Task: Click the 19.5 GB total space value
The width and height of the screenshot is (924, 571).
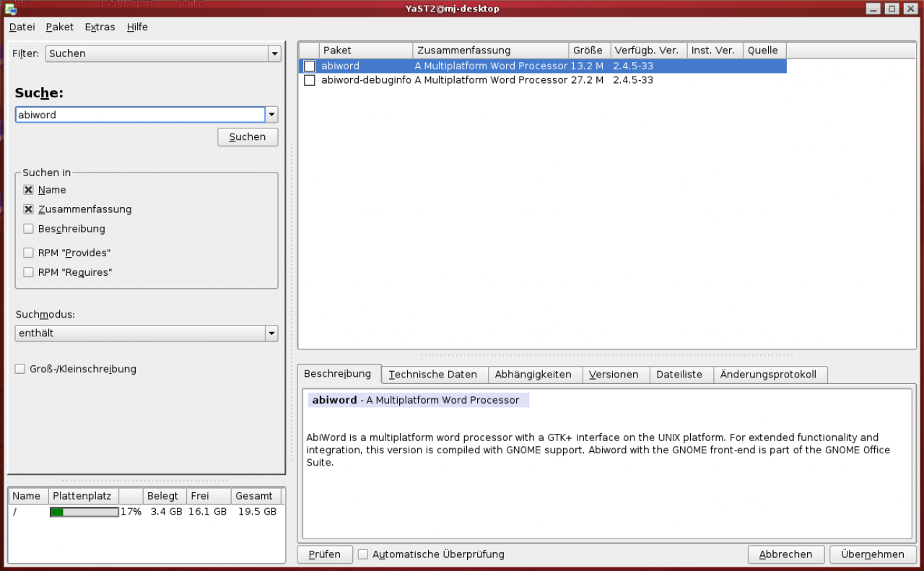Action: click(x=258, y=512)
